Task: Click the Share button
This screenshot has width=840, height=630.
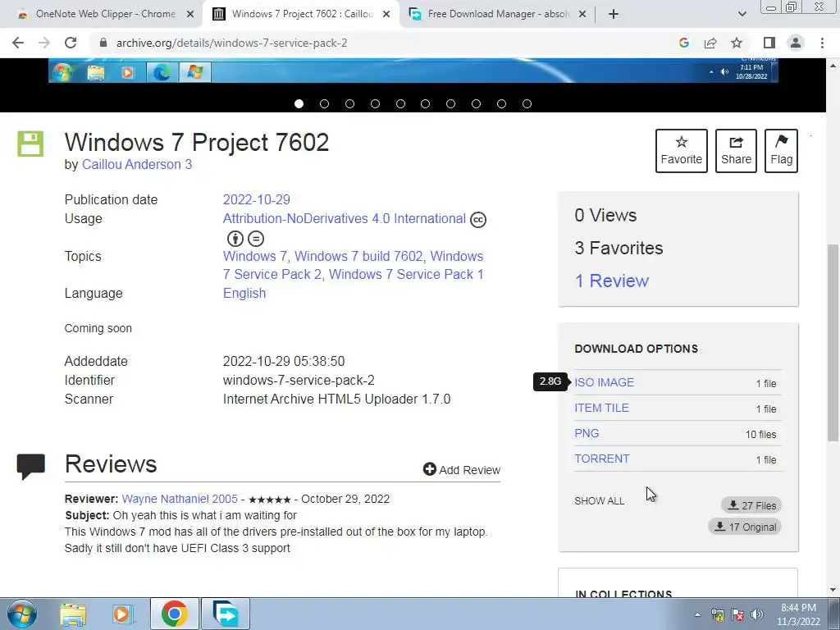Action: coord(736,151)
